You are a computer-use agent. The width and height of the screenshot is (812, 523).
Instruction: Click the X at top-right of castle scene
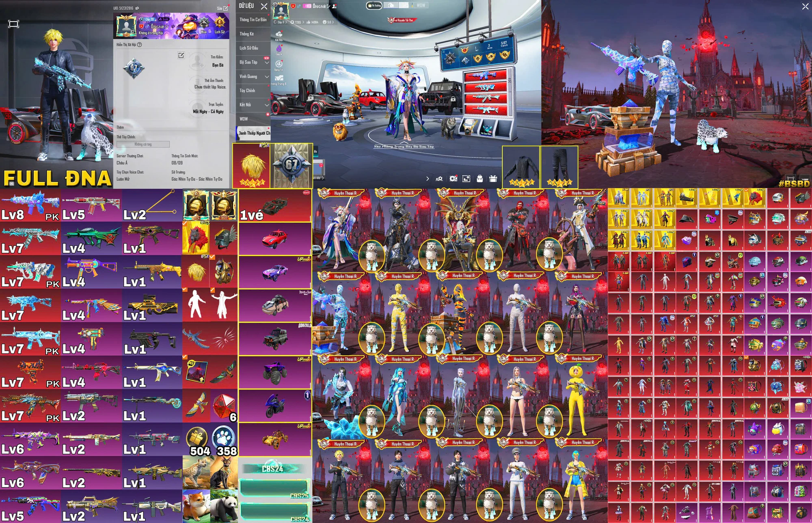tap(806, 6)
